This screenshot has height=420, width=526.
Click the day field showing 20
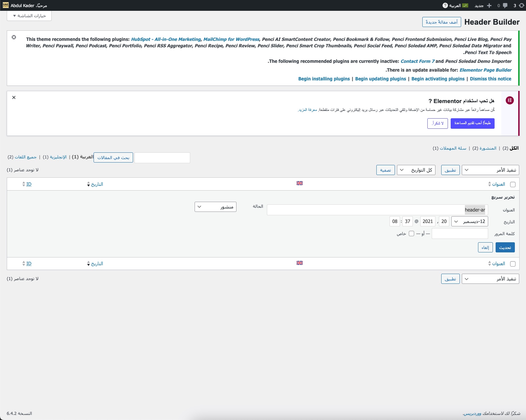tap(444, 221)
